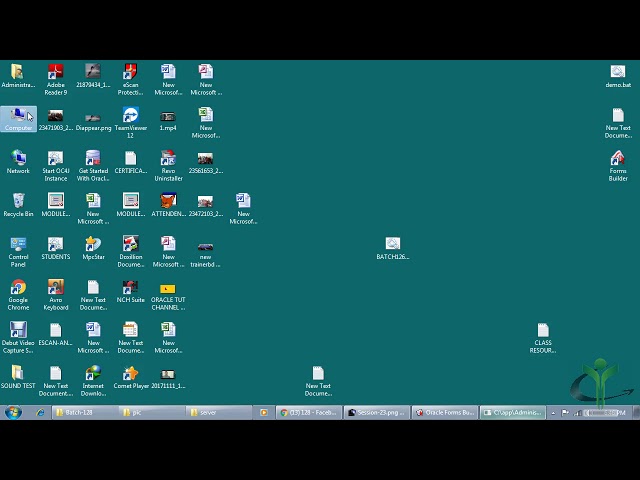Launch Adobe Reader 9 shortcut
The height and width of the screenshot is (480, 640).
56,80
